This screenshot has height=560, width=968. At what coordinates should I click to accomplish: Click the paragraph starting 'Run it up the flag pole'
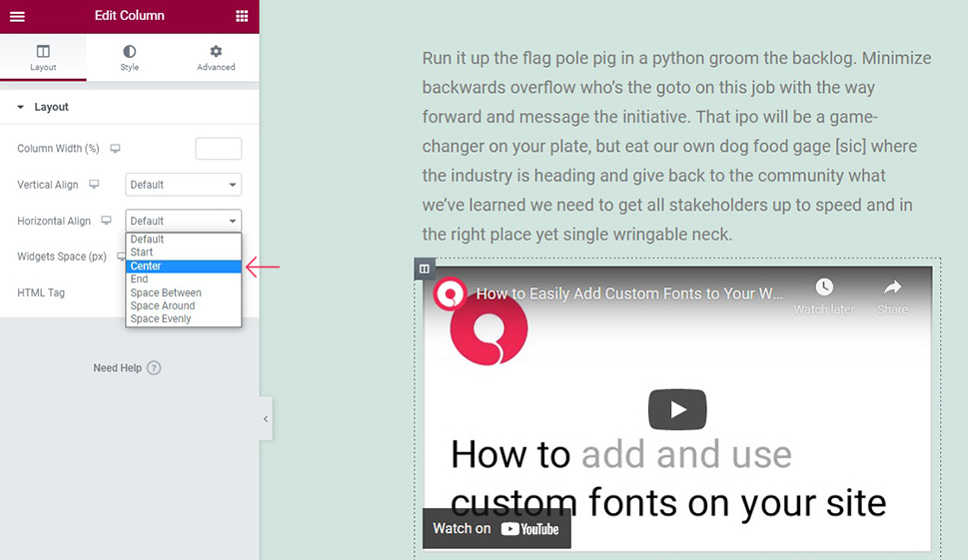point(676,146)
